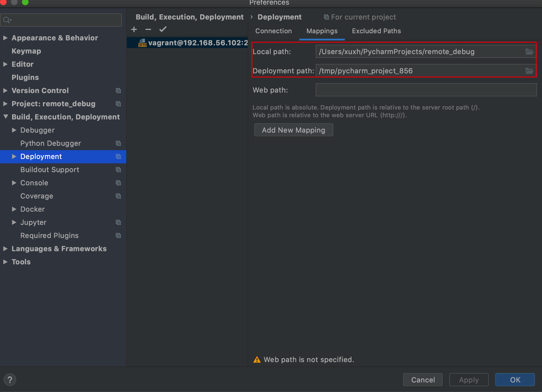The width and height of the screenshot is (542, 392).
Task: Expand the Debugger subsection
Action: click(14, 130)
